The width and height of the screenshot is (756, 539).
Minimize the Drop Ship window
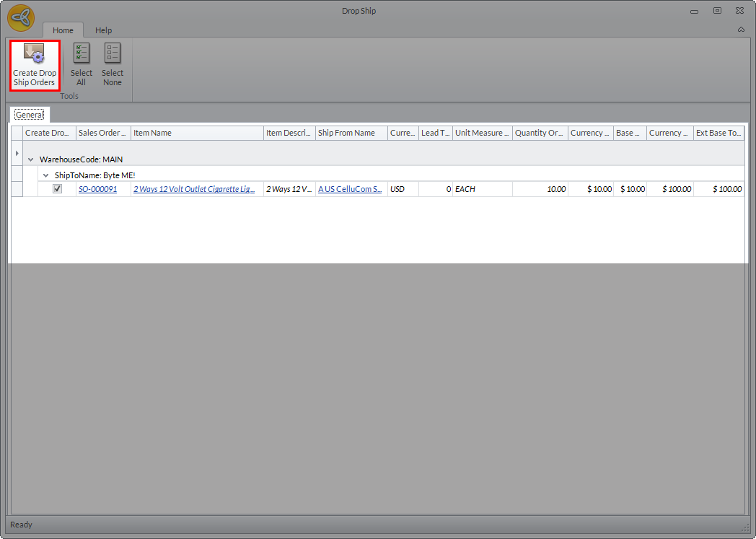click(x=694, y=11)
